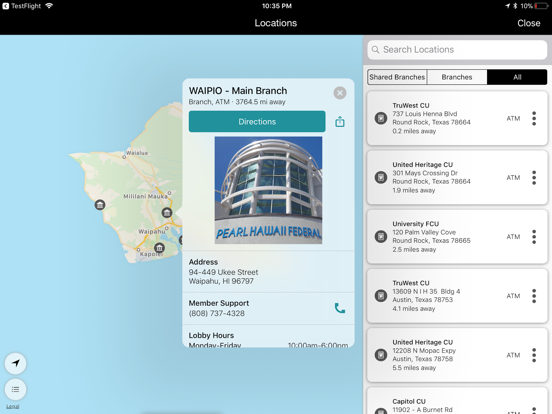Tap the WAIPIO - Main Branch title

(x=238, y=90)
